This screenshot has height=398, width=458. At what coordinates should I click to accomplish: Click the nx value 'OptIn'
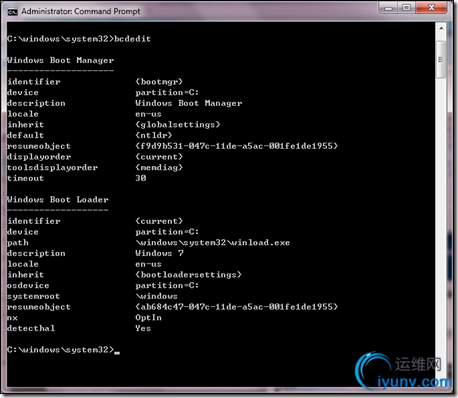click(148, 317)
